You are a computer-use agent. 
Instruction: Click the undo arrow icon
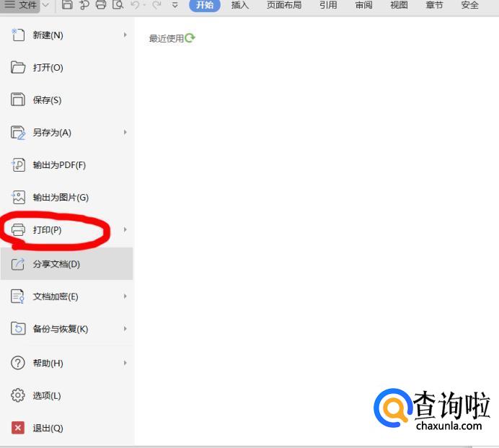tap(136, 5)
